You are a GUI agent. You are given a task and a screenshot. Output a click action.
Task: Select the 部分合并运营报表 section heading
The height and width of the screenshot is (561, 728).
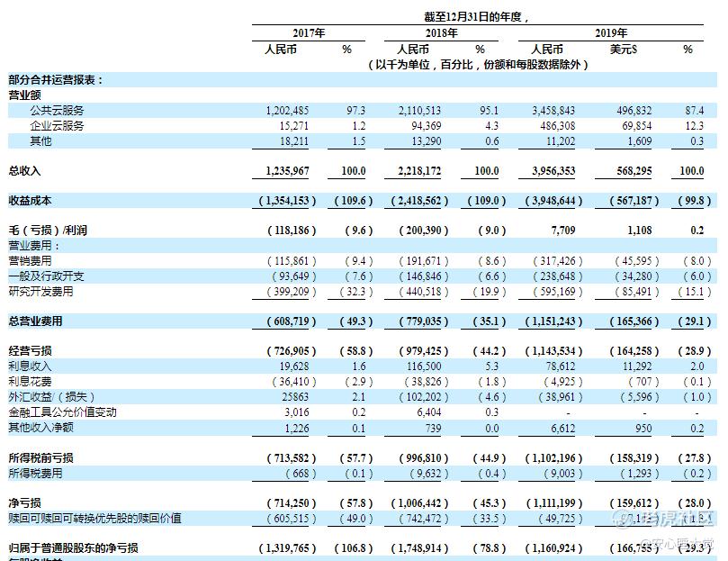55,80
